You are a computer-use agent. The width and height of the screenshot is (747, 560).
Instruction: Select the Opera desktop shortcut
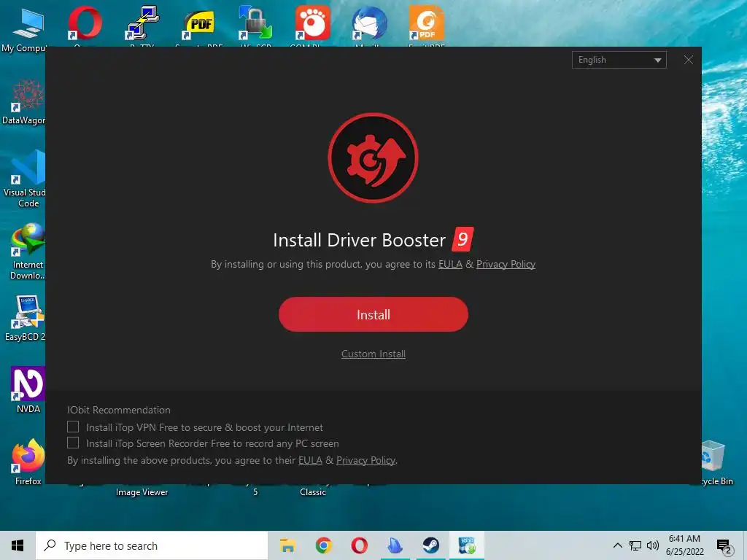click(85, 25)
